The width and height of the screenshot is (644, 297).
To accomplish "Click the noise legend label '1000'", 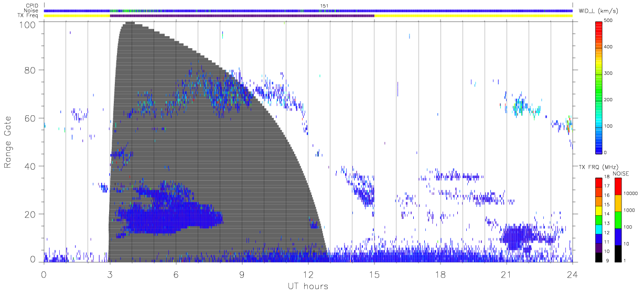I will tap(628, 210).
